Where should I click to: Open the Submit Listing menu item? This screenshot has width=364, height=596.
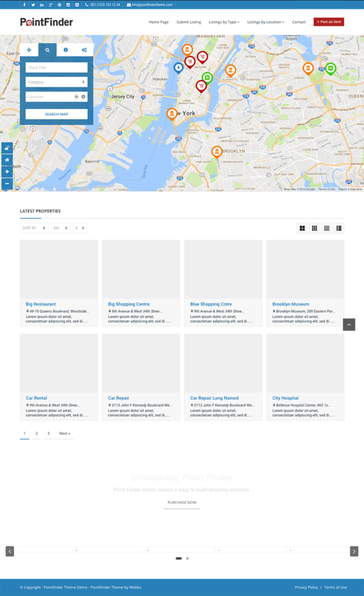click(x=188, y=22)
